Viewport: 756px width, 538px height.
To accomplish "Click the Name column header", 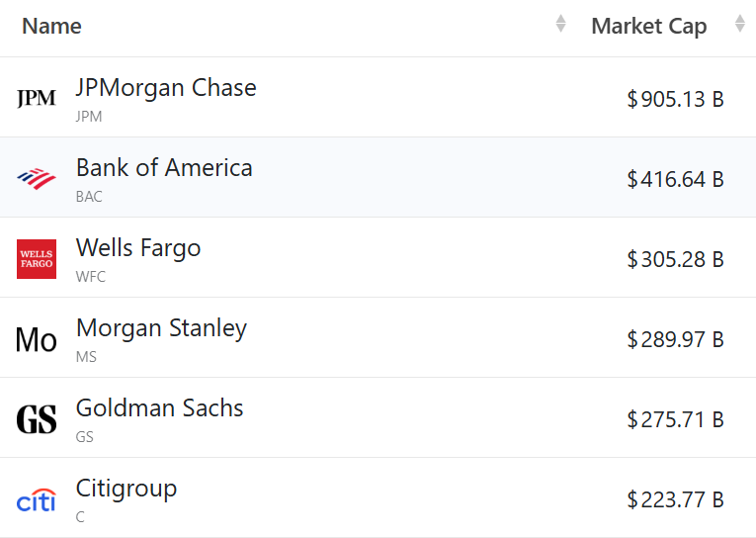I will click(x=52, y=26).
